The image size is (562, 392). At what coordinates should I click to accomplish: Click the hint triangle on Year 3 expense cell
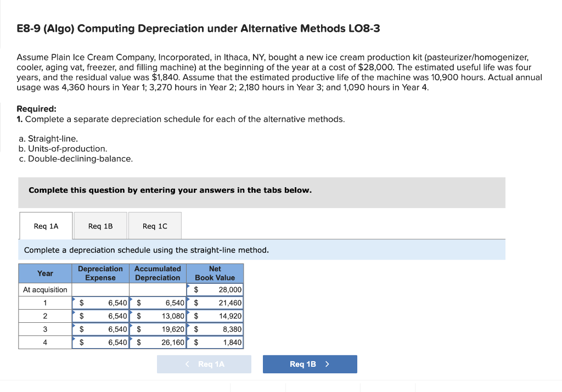(75, 326)
